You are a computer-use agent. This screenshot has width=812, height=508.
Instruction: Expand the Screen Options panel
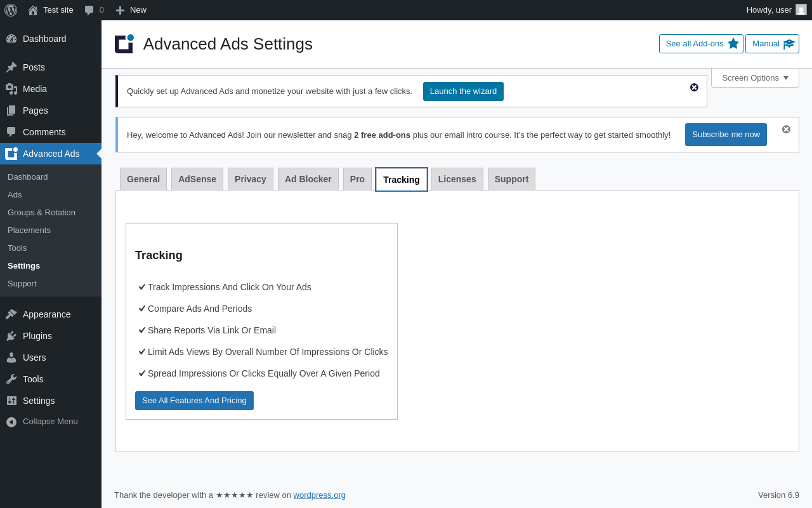coord(755,78)
